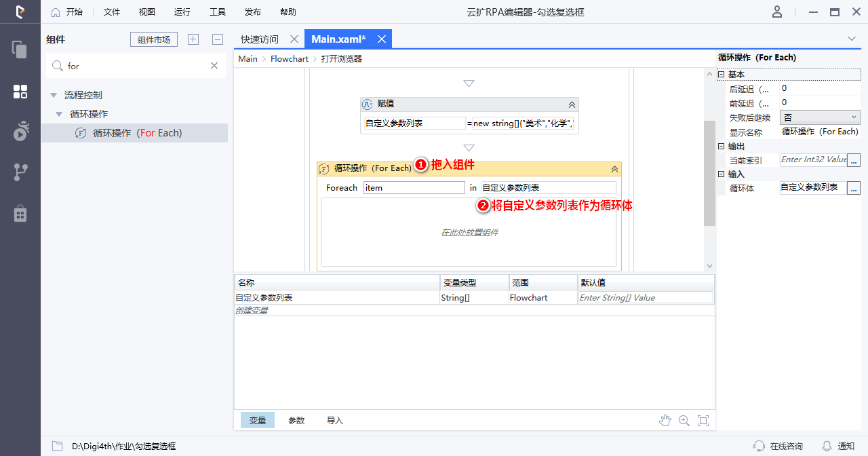Collapse the 流程控制 tree node
The width and height of the screenshot is (868, 456).
[x=54, y=95]
